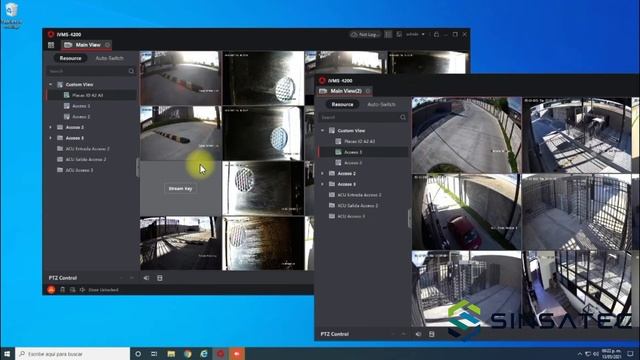Click the search magnifier icon in back window

131,71
